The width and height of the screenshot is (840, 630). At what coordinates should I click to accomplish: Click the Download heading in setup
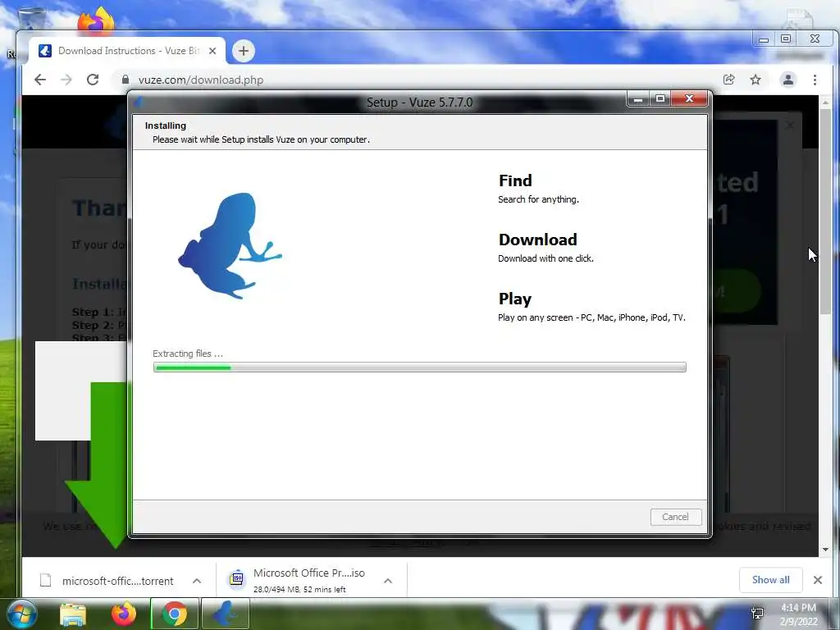click(538, 240)
